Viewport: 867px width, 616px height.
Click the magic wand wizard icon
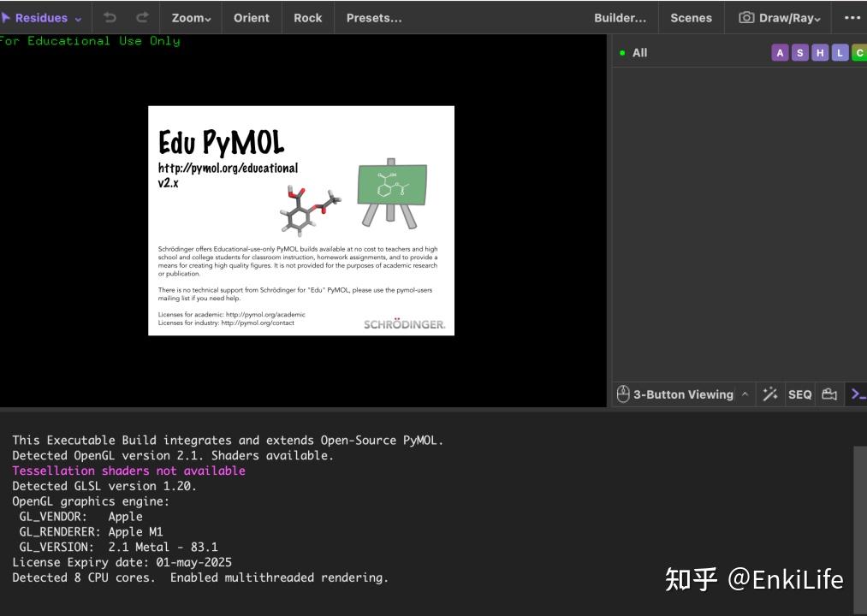tap(770, 394)
